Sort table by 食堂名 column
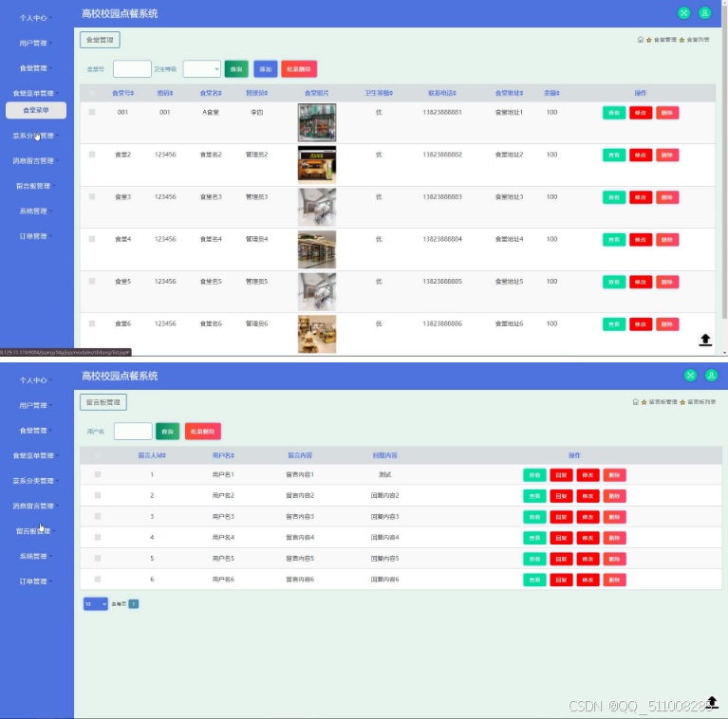The width and height of the screenshot is (728, 719). coord(211,93)
